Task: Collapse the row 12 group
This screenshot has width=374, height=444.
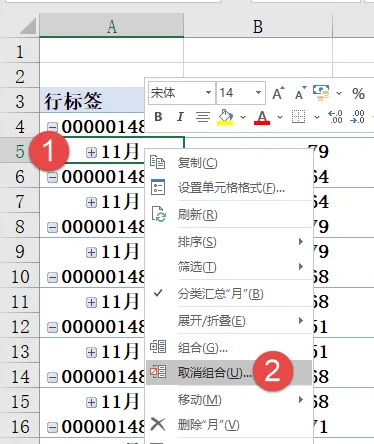Action: point(52,327)
